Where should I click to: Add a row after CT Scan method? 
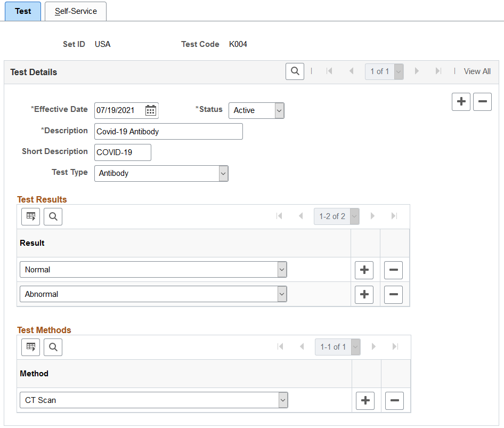pyautogui.click(x=365, y=400)
